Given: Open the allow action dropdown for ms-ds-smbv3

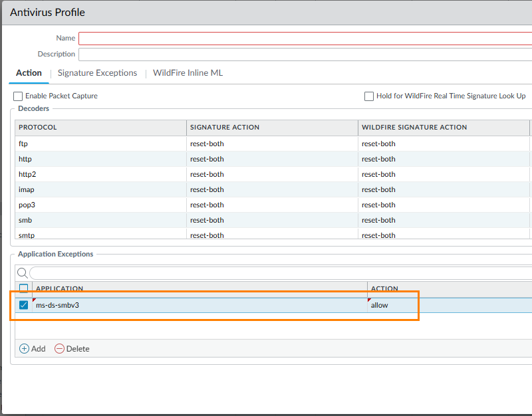Looking at the screenshot, I should (x=392, y=305).
